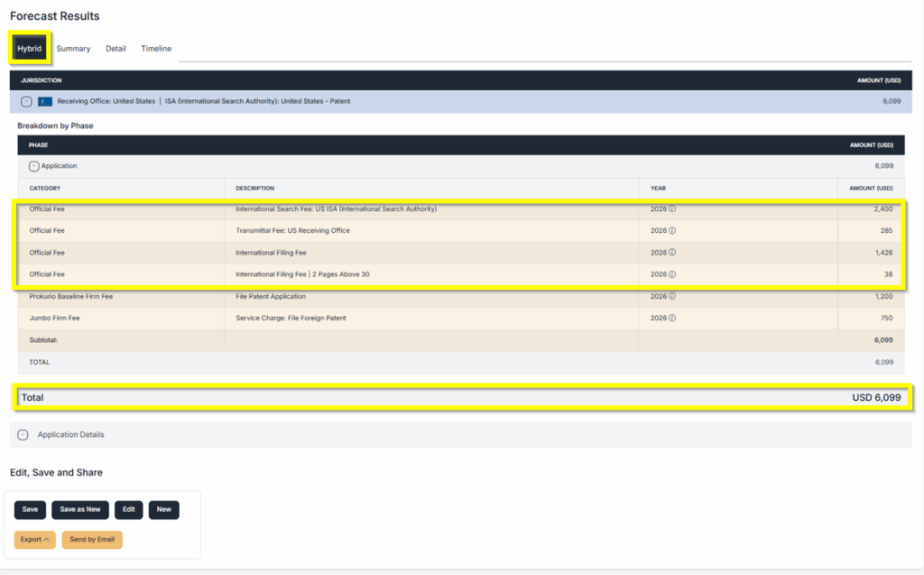
Task: Go to the Detail tab
Action: (x=115, y=49)
